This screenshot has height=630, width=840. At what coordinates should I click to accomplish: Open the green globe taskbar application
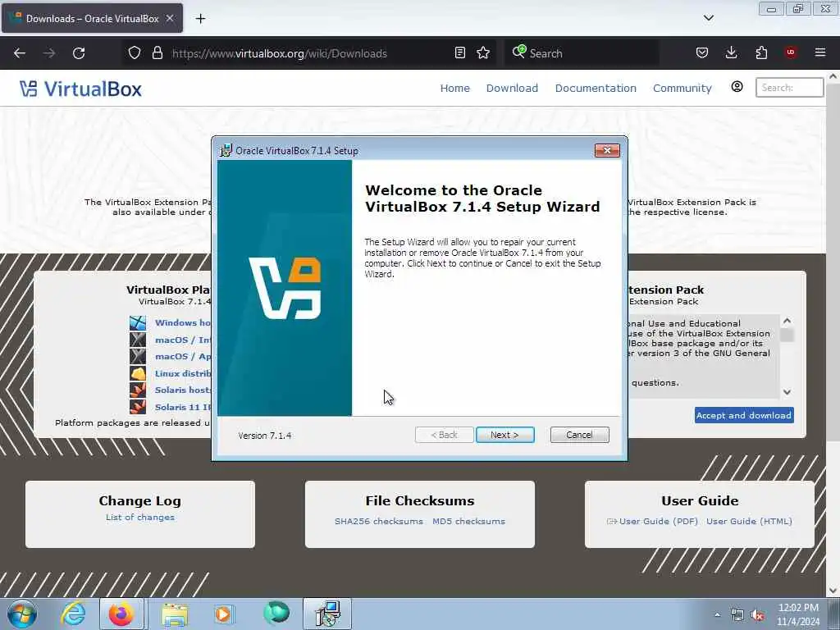276,614
